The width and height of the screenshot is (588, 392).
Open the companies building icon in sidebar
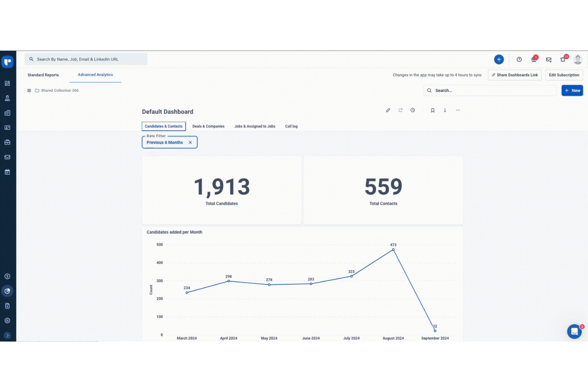[7, 113]
